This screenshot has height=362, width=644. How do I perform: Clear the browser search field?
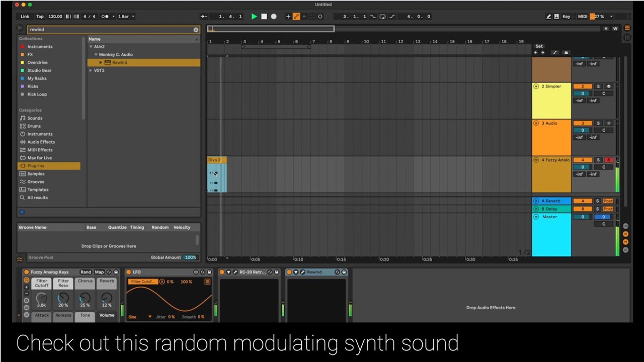point(196,30)
